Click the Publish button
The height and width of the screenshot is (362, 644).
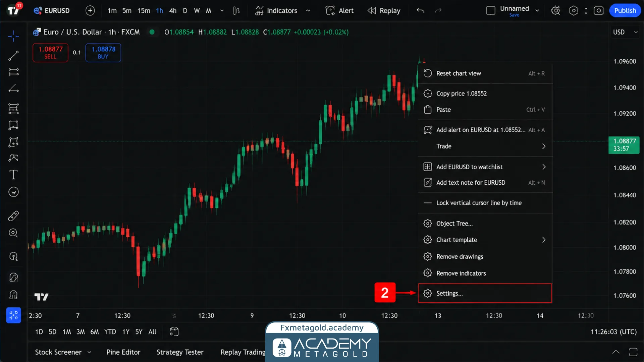(x=625, y=11)
